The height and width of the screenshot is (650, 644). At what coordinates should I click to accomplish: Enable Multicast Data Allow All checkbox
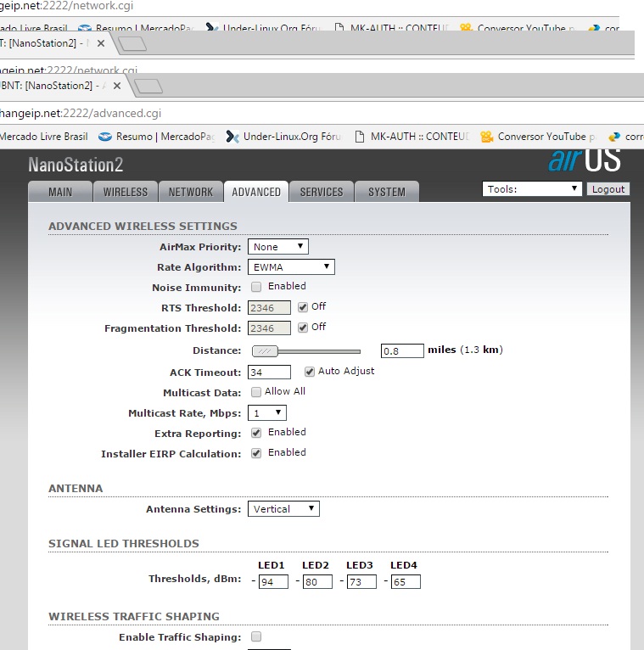coord(256,392)
